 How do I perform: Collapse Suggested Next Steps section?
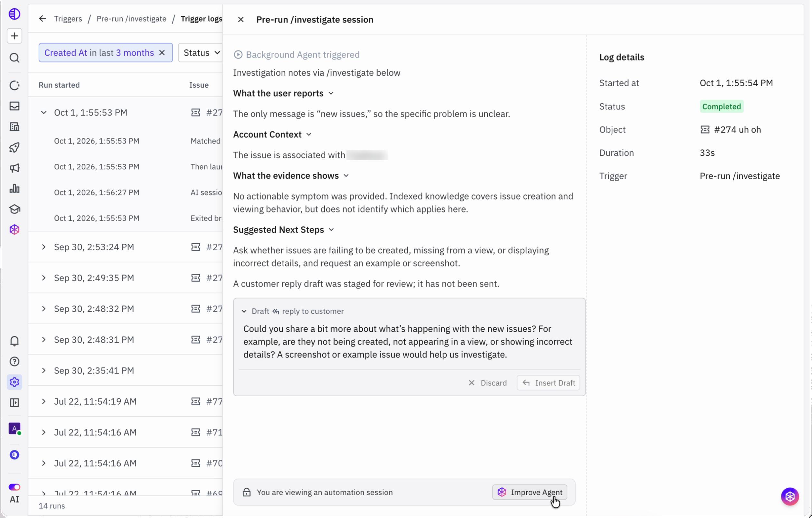click(331, 230)
